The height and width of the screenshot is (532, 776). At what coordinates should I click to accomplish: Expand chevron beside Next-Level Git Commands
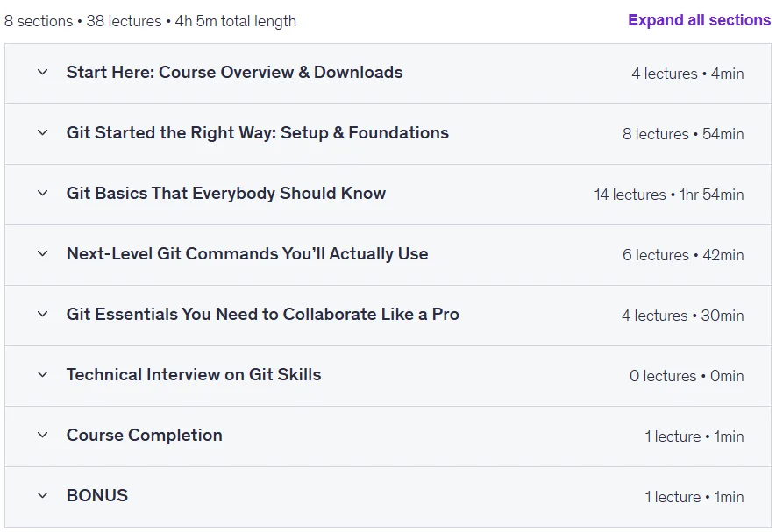[x=43, y=253]
